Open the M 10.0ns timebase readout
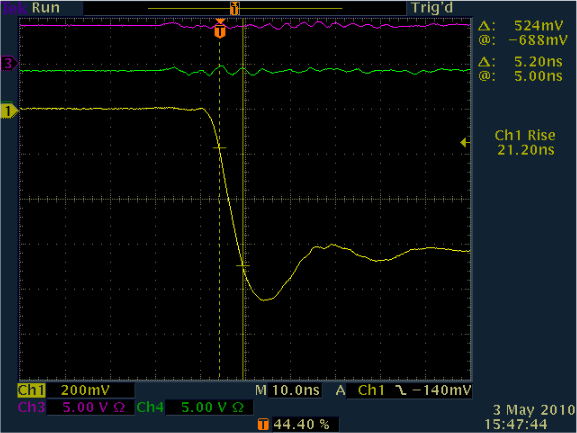This screenshot has width=577, height=433. pyautogui.click(x=288, y=390)
